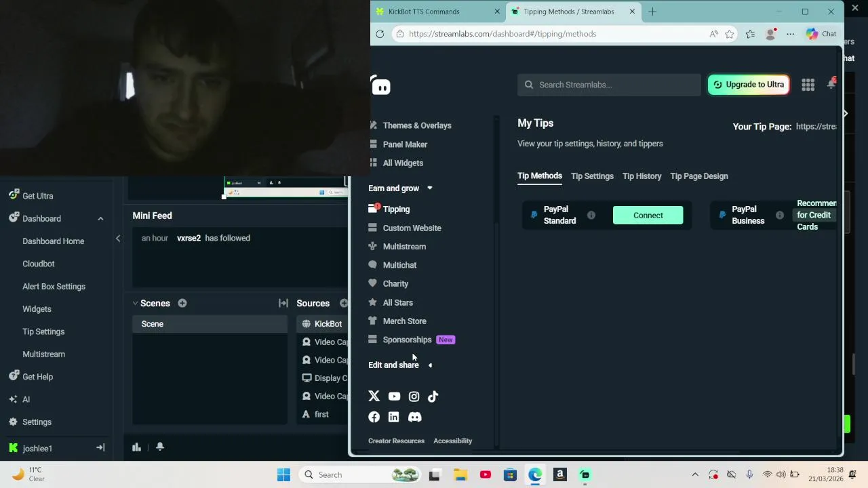Collapse the Earn and grow section
The image size is (868, 488).
[x=429, y=188]
